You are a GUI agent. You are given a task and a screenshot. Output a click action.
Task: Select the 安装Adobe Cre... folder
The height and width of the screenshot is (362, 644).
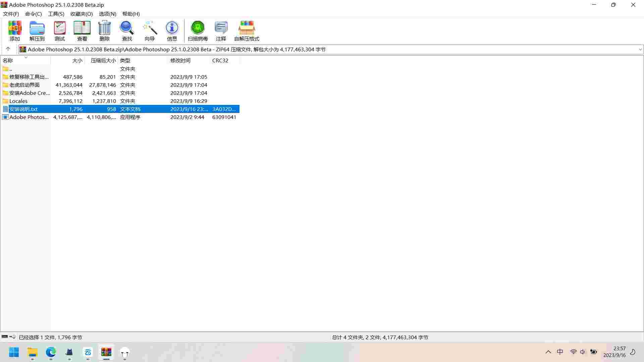[120, 93]
